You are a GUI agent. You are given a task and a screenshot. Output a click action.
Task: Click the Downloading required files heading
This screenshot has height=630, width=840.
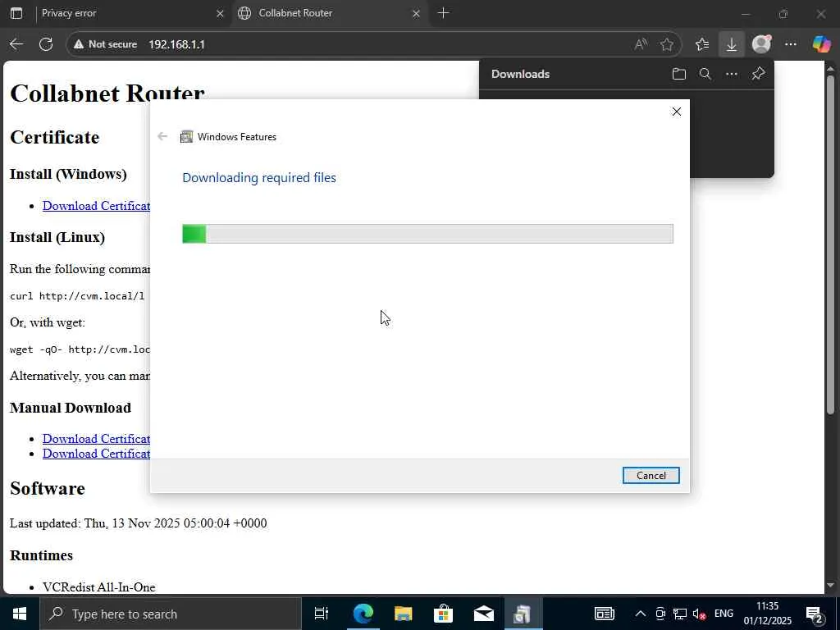[x=259, y=178]
